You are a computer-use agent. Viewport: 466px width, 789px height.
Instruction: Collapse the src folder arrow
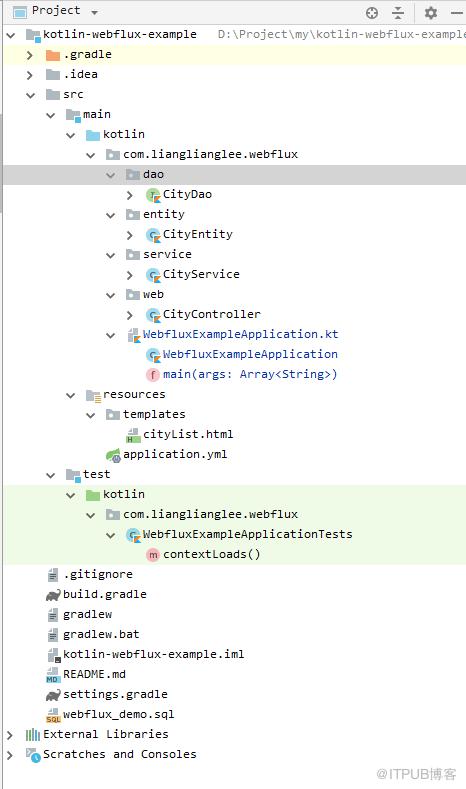coord(31,95)
